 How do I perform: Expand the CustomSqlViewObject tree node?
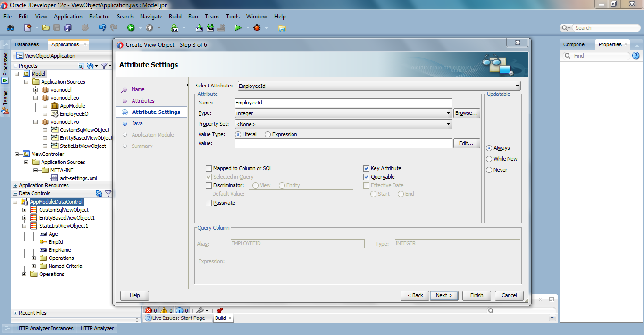[24, 210]
